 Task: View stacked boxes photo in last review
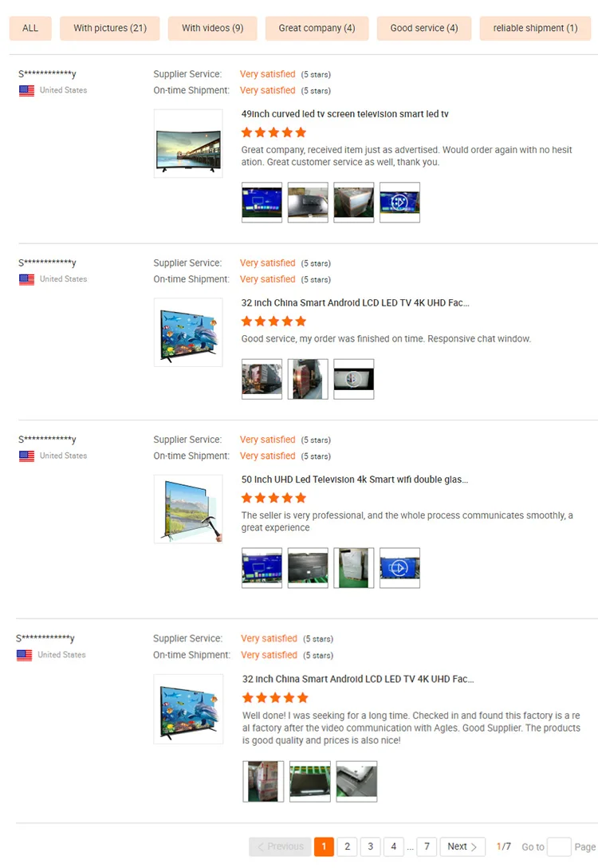(x=263, y=781)
